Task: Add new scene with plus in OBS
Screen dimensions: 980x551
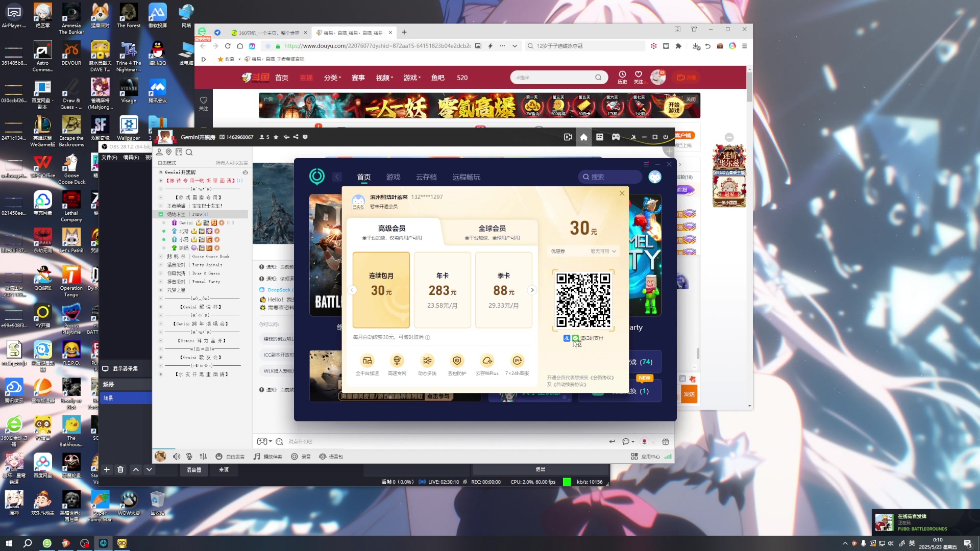Action: 107,469
